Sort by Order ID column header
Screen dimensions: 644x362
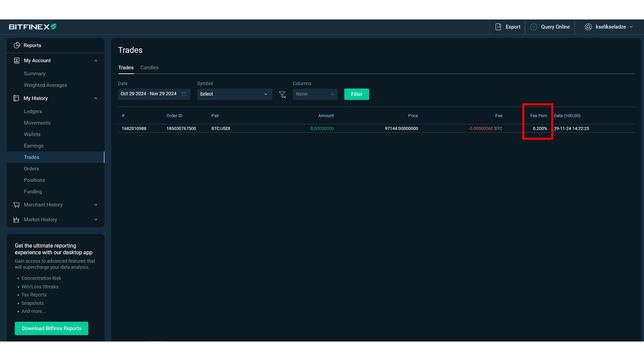point(174,116)
